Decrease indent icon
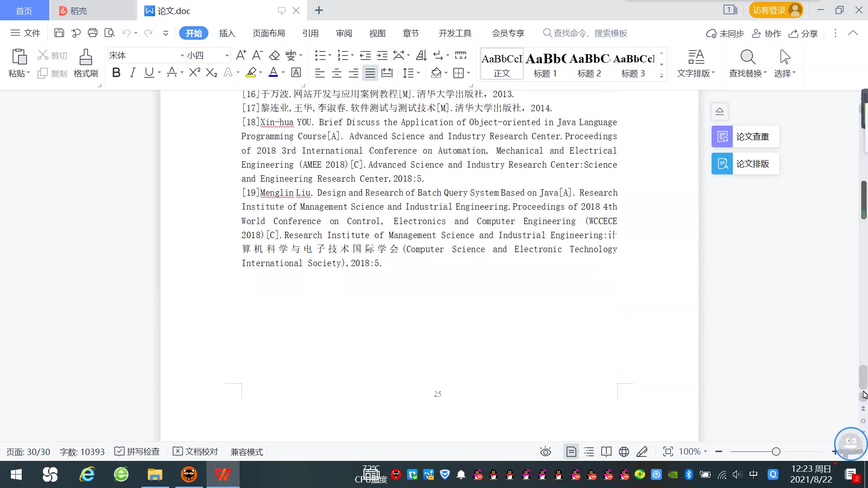This screenshot has height=488, width=868. (x=365, y=55)
